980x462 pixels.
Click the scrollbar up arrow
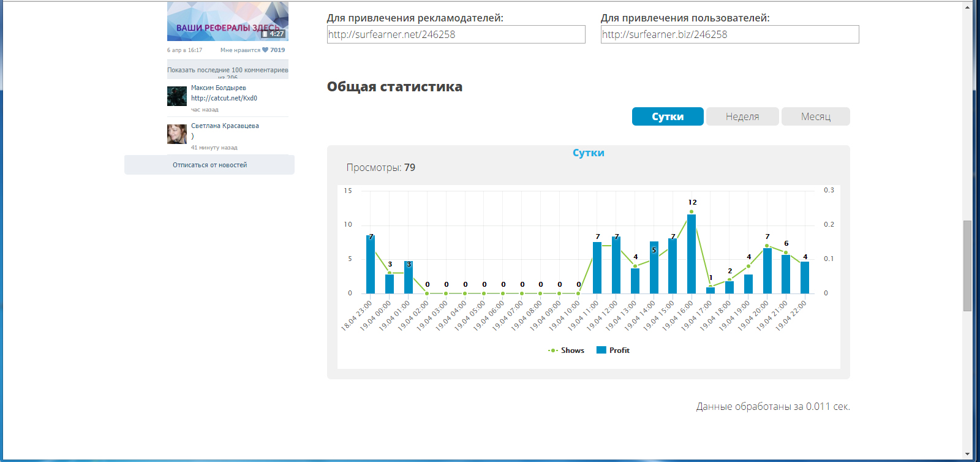pyautogui.click(x=967, y=7)
